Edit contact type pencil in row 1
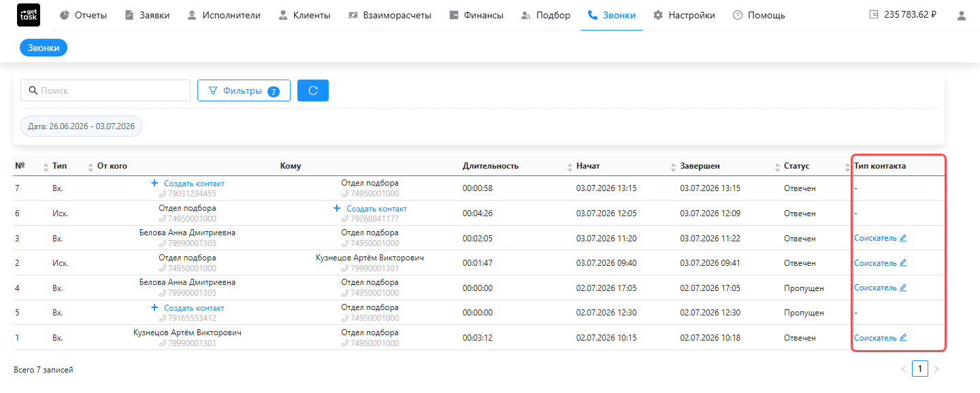The height and width of the screenshot is (393, 980). click(903, 337)
